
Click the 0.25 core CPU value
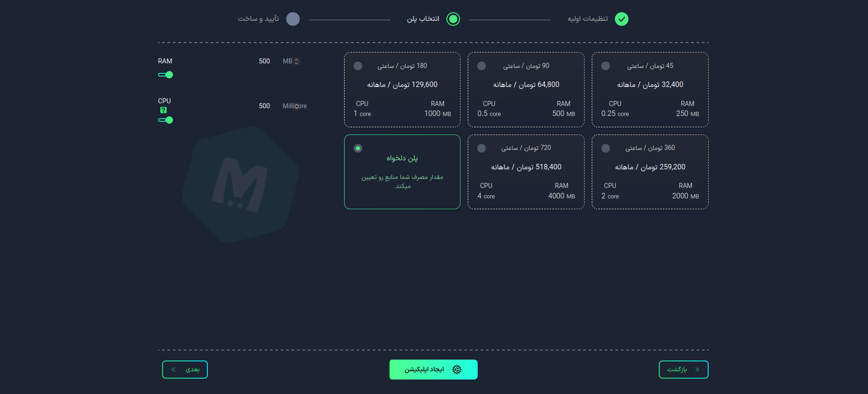coord(615,114)
